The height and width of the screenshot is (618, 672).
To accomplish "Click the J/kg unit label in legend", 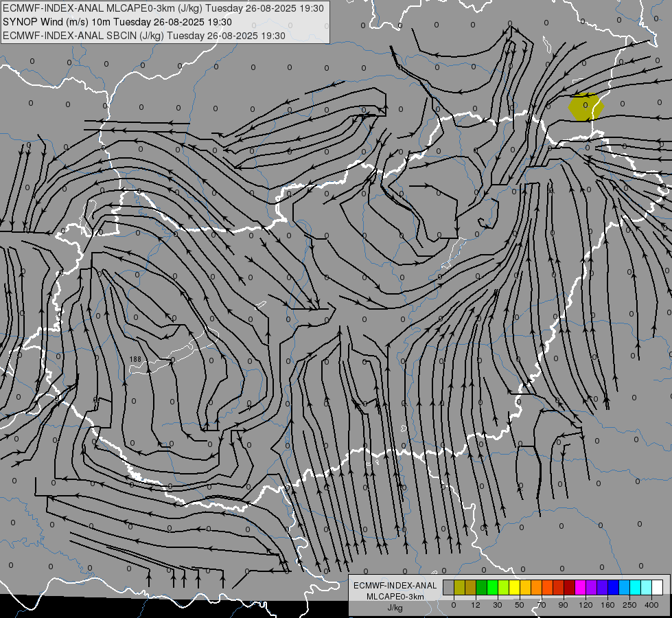I will pyautogui.click(x=395, y=608).
